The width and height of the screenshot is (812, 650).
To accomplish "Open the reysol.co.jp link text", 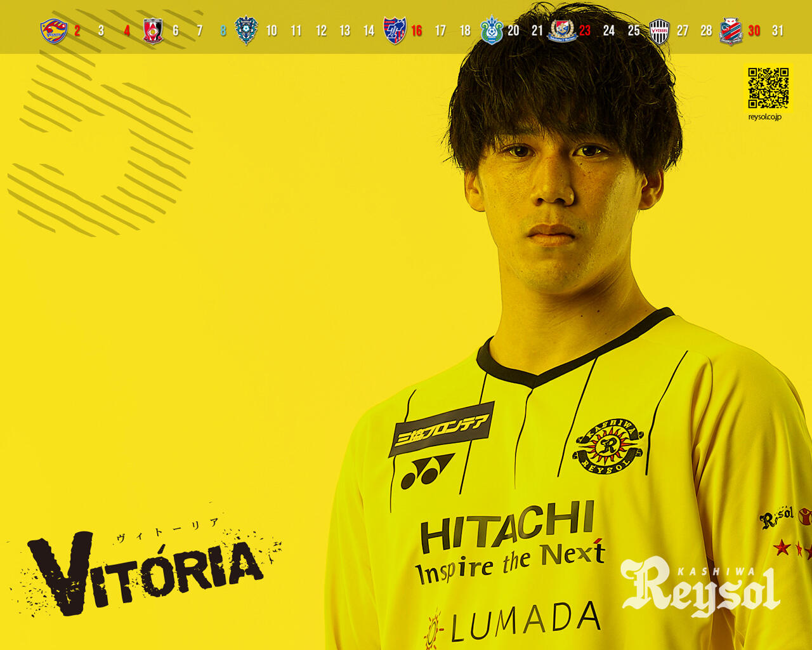I will point(765,117).
